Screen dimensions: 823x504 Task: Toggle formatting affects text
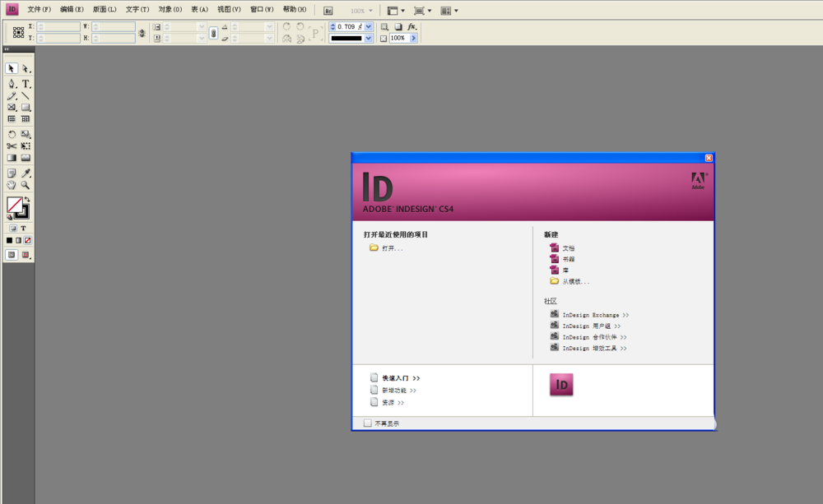tap(23, 228)
